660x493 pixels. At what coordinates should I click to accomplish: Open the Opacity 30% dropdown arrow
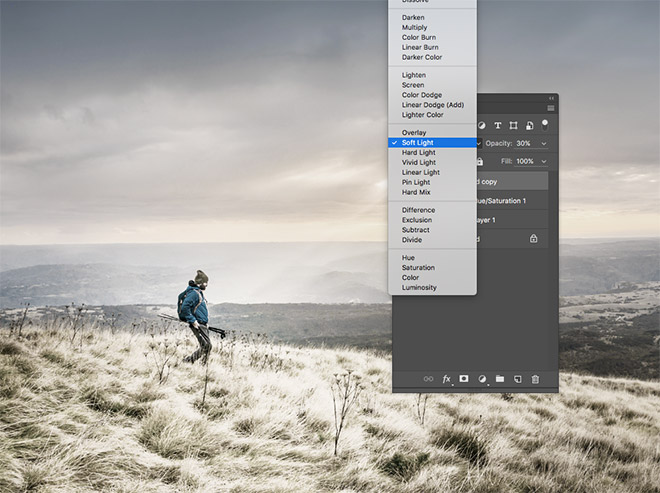click(x=544, y=143)
